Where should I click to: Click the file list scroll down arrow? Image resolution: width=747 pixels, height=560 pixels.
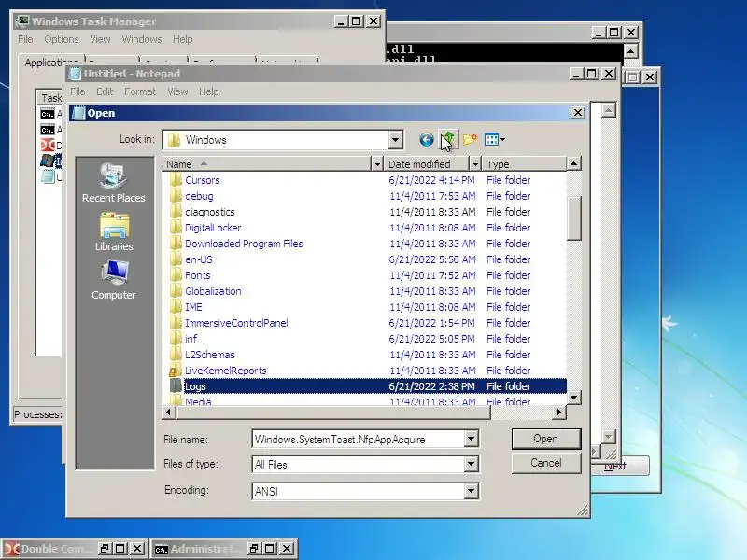(574, 398)
